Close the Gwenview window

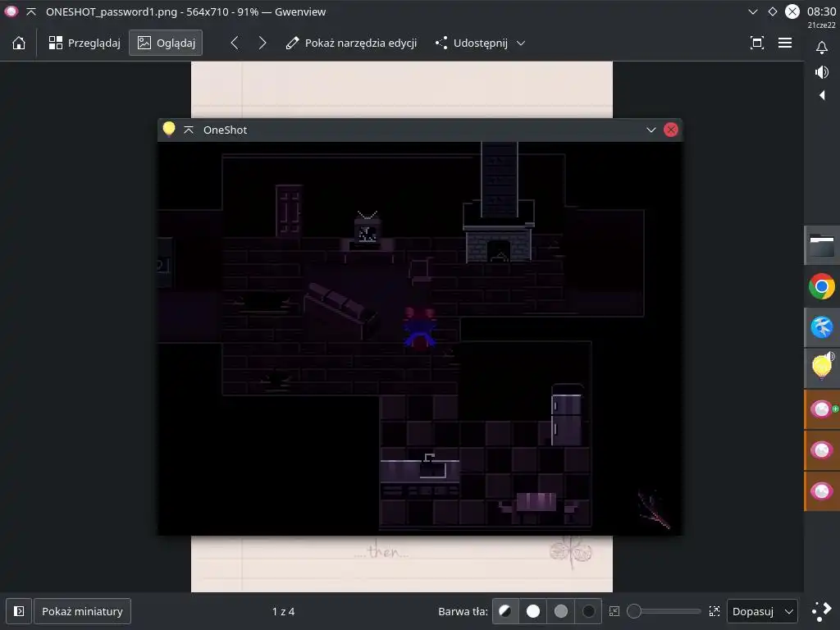(792, 11)
